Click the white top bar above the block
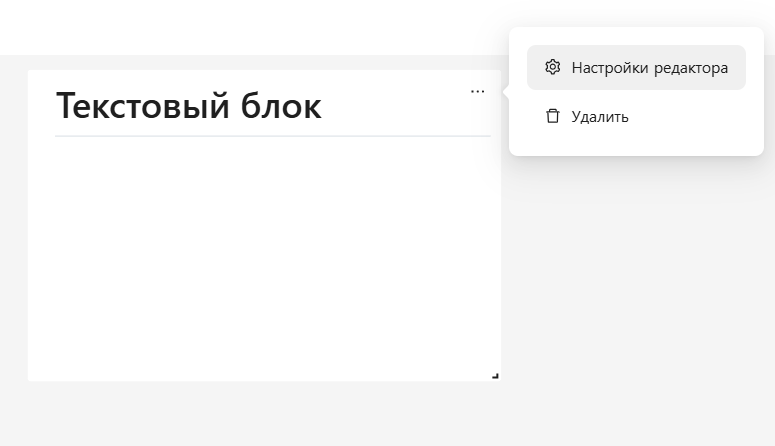Screen dimensions: 775x446 point(250,27)
